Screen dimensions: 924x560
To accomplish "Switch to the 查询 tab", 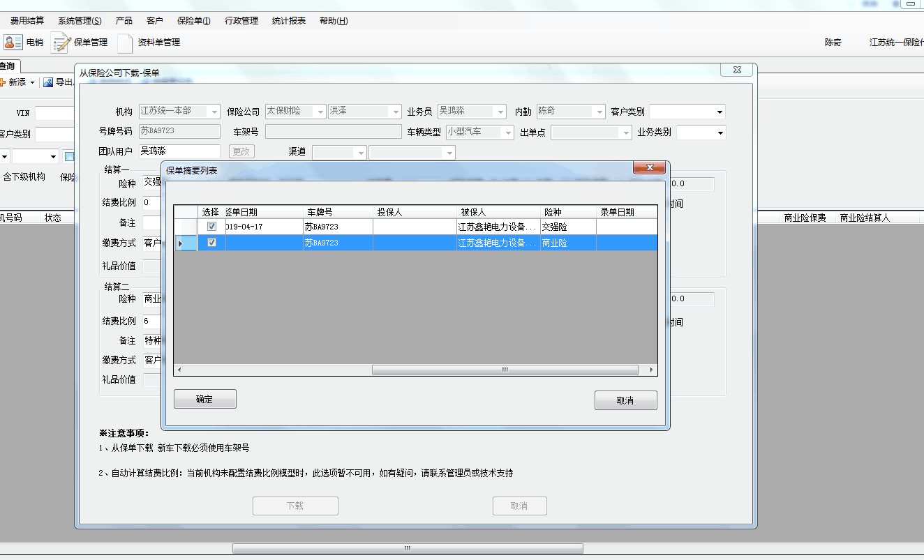I will point(8,66).
